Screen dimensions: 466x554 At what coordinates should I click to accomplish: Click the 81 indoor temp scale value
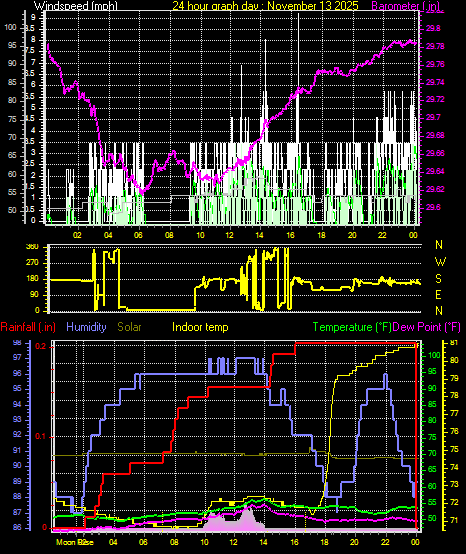454,343
